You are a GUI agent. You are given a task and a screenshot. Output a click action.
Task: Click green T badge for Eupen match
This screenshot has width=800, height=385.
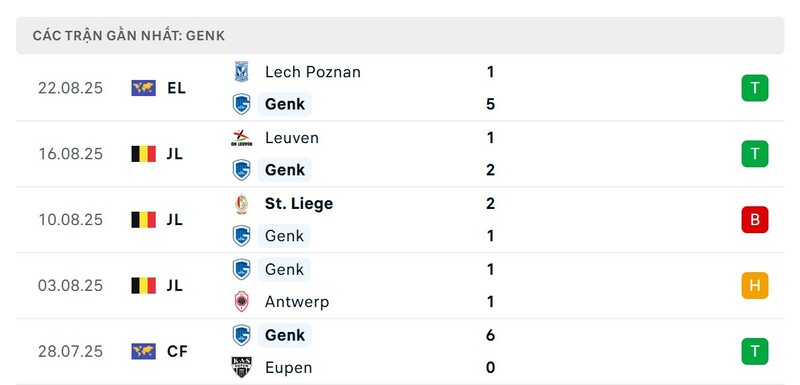[x=755, y=351]
